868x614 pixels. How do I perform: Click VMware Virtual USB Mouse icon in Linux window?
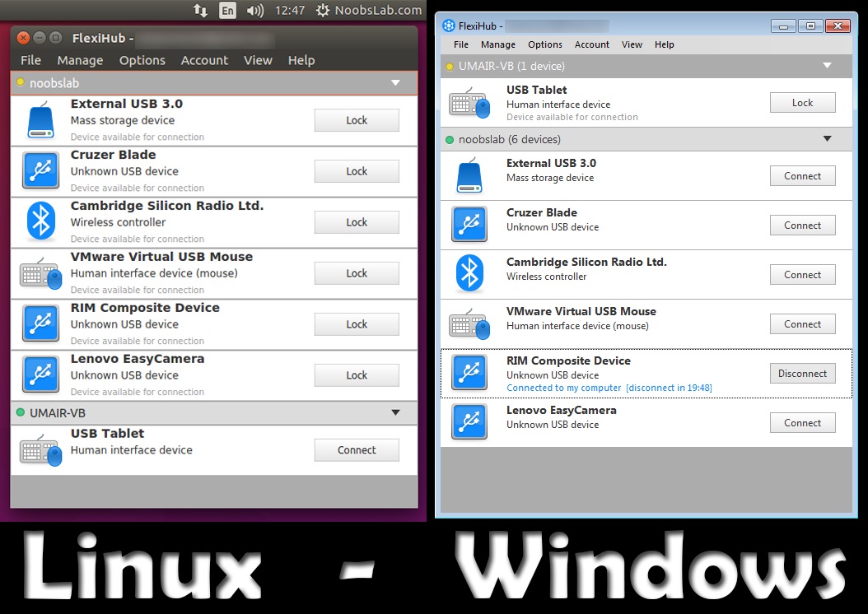[40, 272]
